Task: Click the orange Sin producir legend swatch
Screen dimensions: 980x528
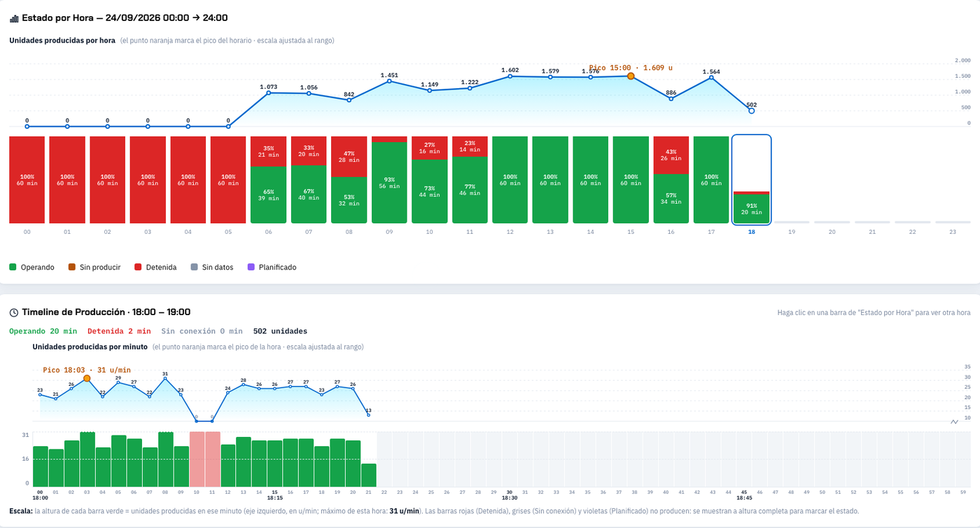Action: (72, 267)
